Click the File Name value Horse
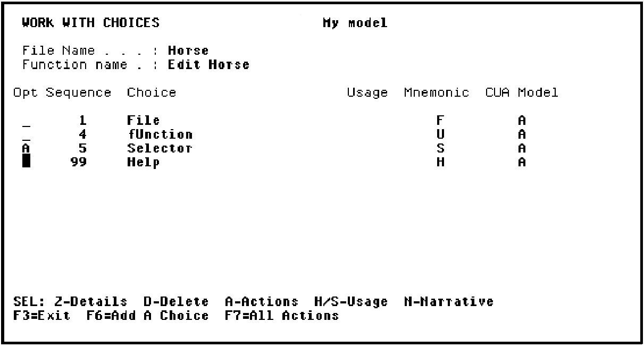The width and height of the screenshot is (644, 347). [188, 52]
